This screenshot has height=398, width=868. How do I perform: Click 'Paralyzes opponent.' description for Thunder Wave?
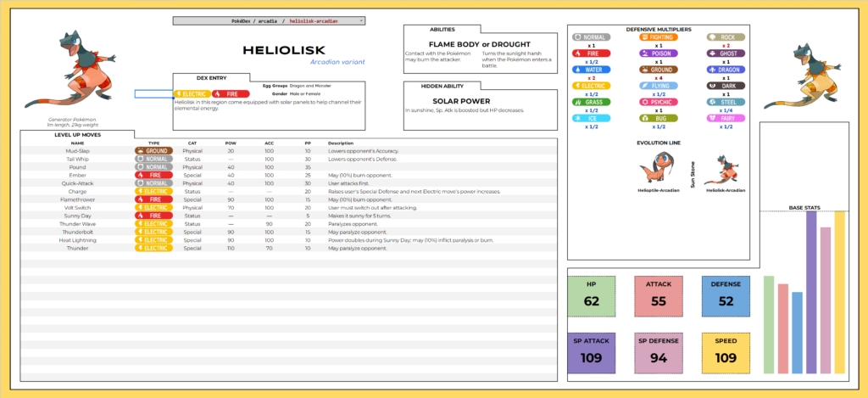(x=353, y=224)
